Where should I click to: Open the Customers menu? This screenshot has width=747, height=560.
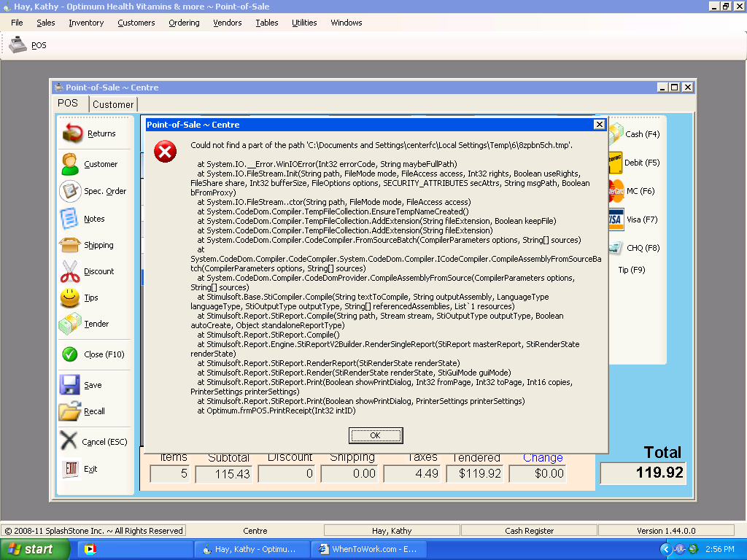pyautogui.click(x=136, y=23)
